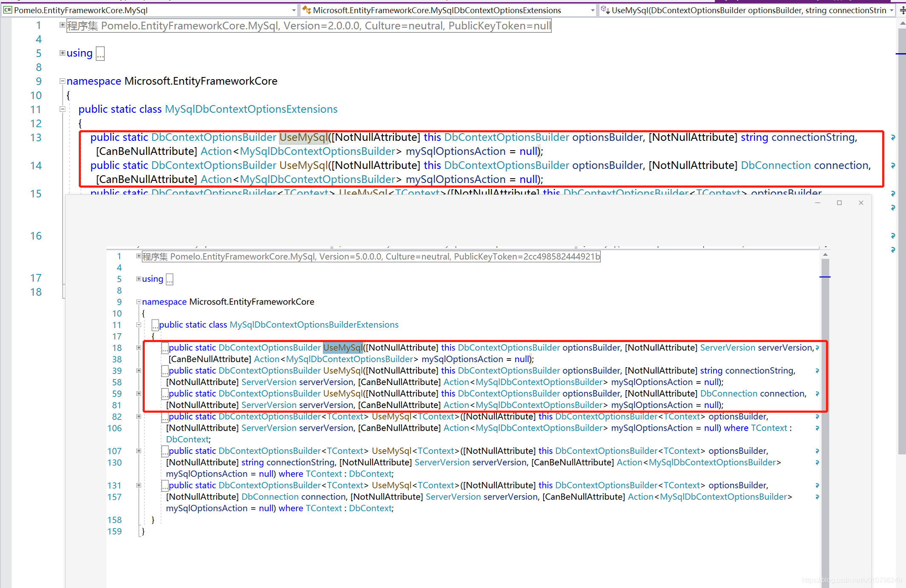Maximize the inner floating code window
This screenshot has height=588, width=906.
tap(839, 203)
